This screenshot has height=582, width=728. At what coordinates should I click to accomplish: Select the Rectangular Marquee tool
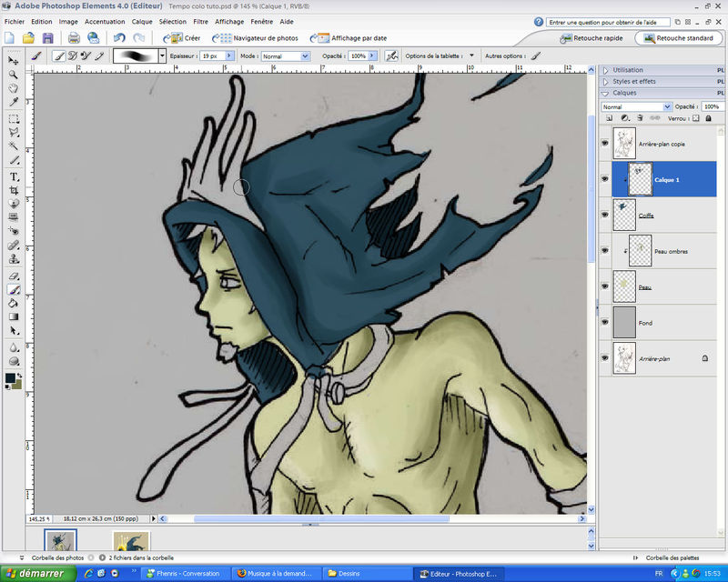pyautogui.click(x=14, y=119)
